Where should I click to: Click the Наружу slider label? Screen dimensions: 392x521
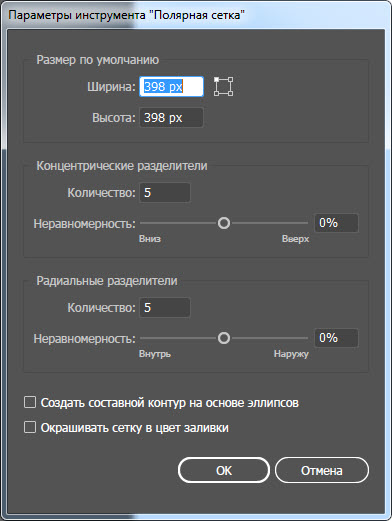tap(291, 354)
